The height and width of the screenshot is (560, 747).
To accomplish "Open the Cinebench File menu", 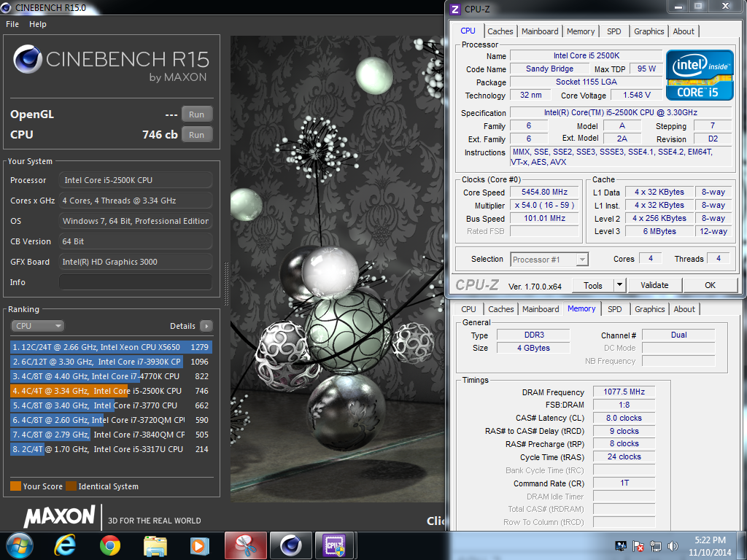I will [x=12, y=24].
